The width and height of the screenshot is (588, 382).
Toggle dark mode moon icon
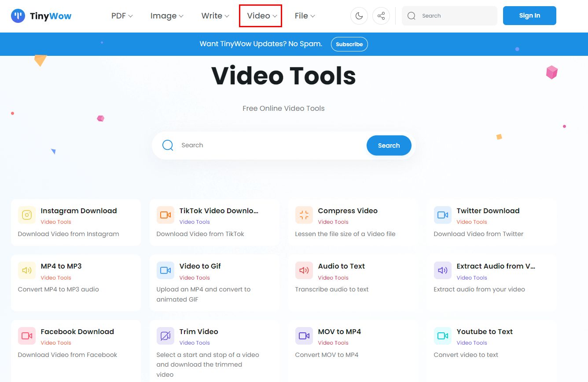pos(359,16)
